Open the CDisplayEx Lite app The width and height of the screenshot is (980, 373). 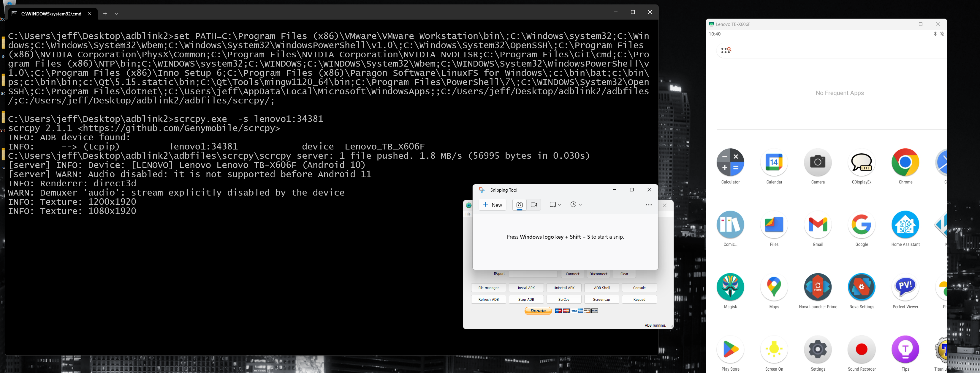[x=861, y=162]
